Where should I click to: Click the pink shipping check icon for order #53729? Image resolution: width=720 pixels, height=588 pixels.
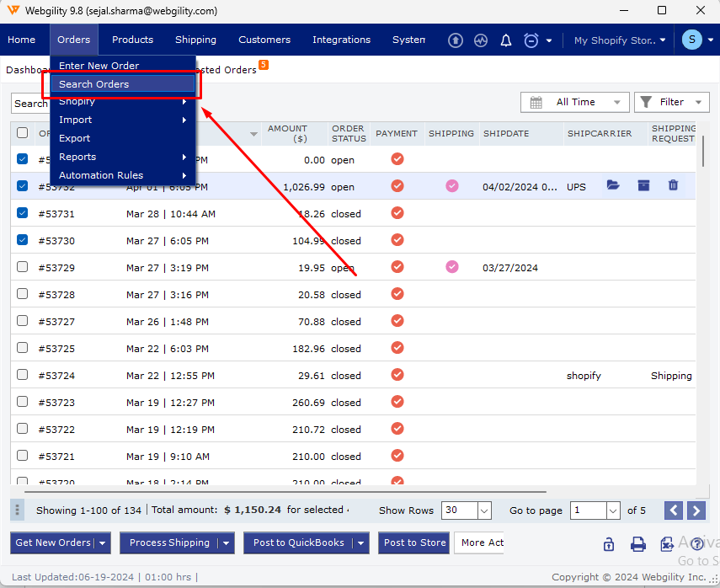tap(452, 267)
